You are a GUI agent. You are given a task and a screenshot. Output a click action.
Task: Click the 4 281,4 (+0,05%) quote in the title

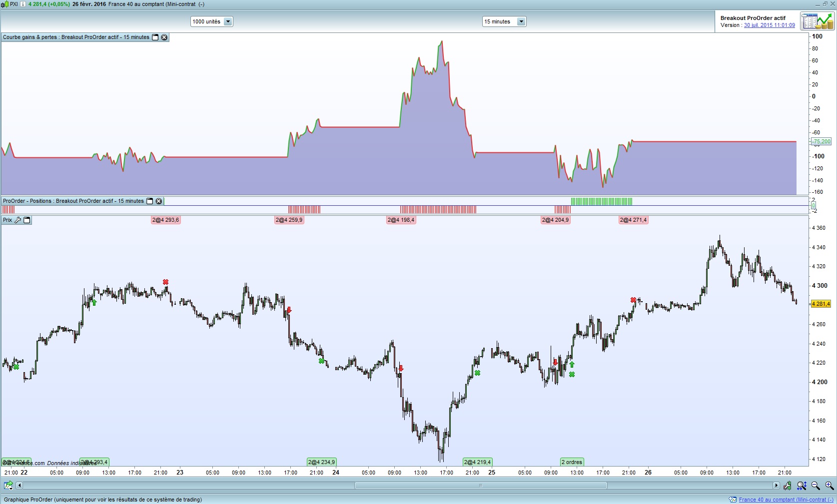coord(49,4)
